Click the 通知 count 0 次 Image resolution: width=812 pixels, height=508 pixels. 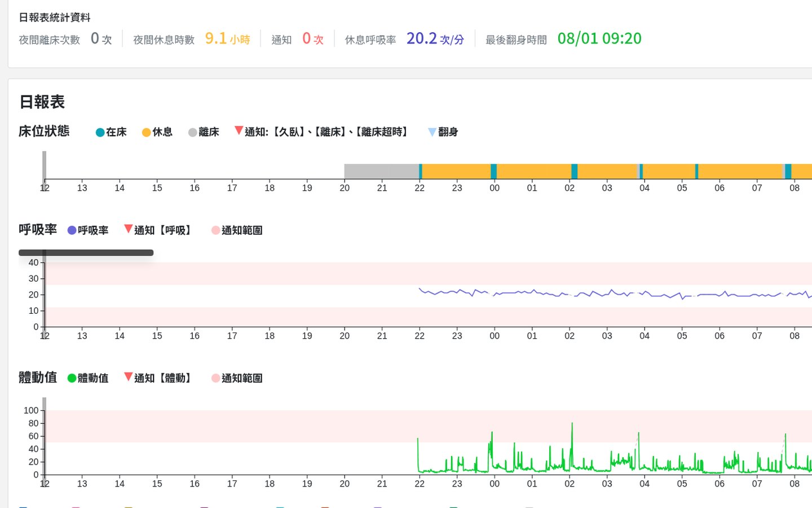pos(313,38)
